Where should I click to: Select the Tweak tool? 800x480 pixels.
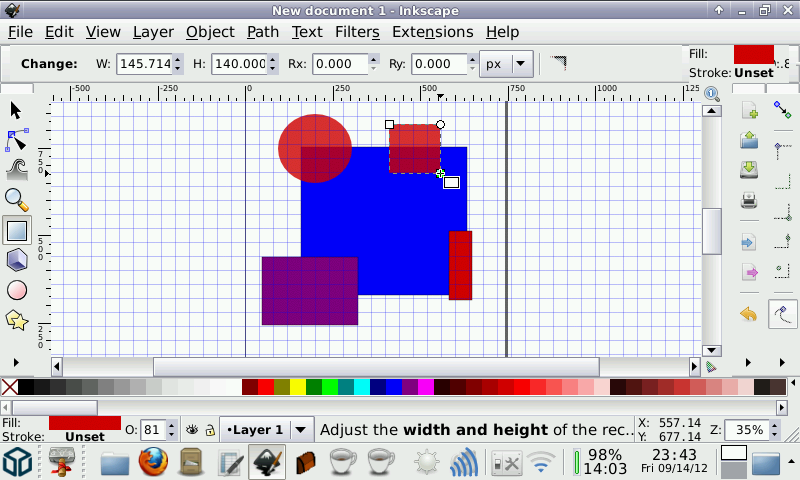click(16, 170)
